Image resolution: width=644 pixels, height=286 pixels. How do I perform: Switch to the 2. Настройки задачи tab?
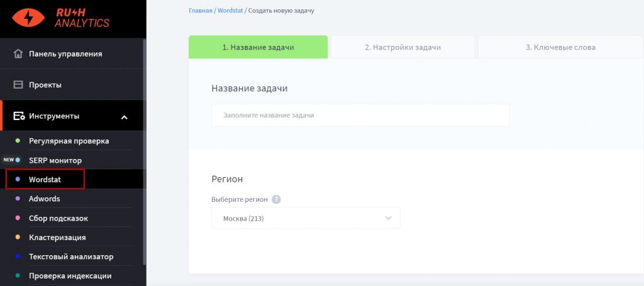402,47
